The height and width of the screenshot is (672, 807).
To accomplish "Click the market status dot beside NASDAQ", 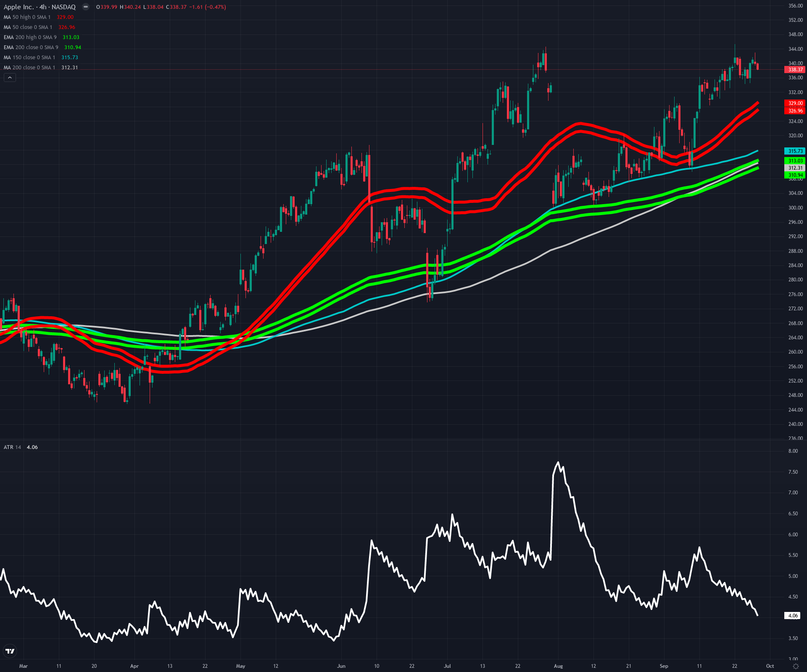I will (86, 7).
